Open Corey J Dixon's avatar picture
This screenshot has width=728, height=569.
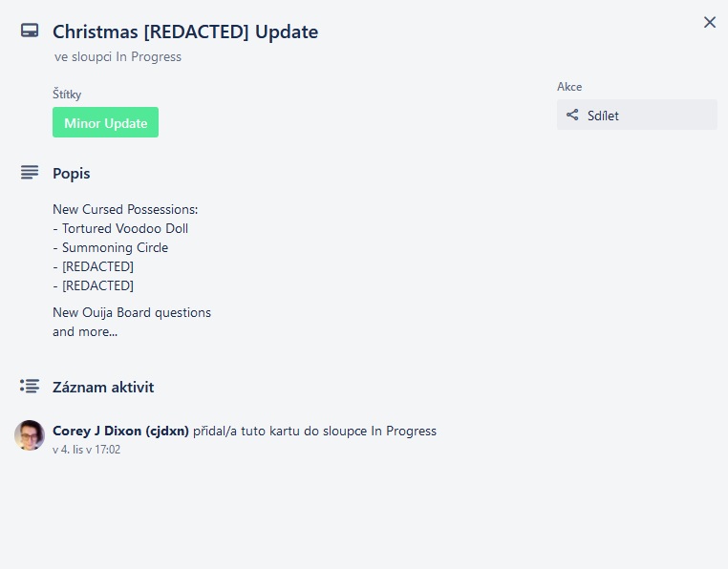click(30, 435)
